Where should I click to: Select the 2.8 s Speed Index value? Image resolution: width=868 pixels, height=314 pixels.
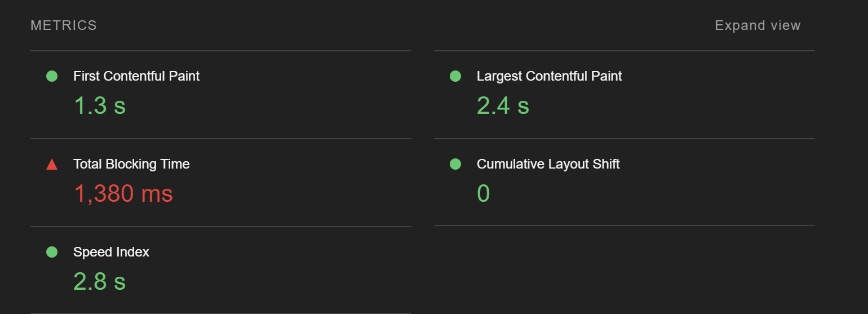coord(100,281)
